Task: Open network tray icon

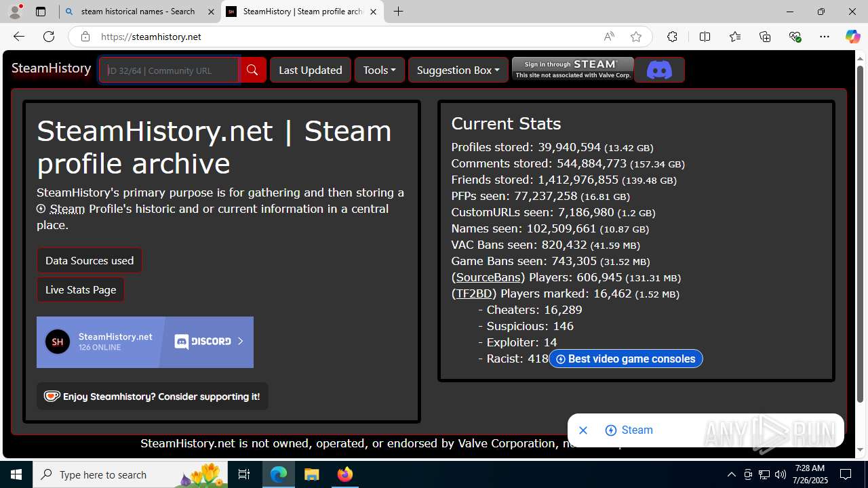Action: (764, 474)
